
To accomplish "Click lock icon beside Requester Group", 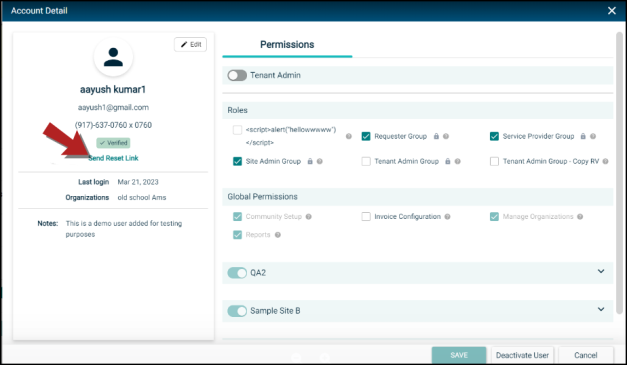I will click(436, 136).
